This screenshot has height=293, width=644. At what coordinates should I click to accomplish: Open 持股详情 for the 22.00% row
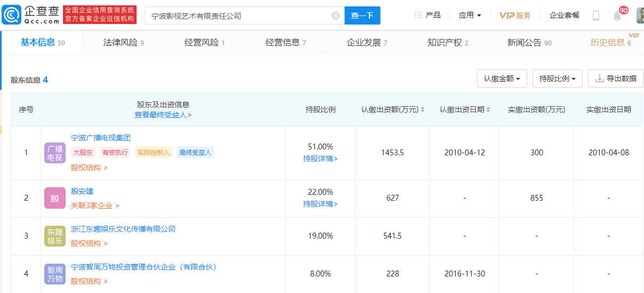coord(320,204)
